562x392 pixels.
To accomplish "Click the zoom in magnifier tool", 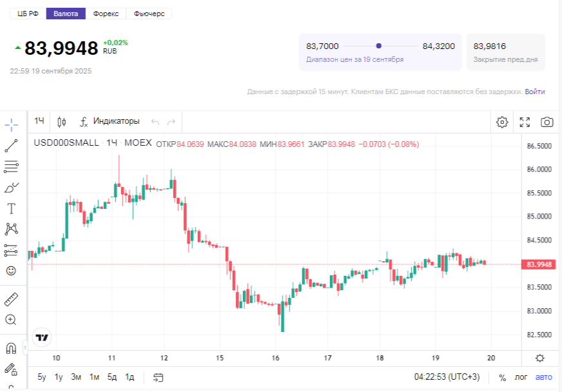I will (12, 320).
